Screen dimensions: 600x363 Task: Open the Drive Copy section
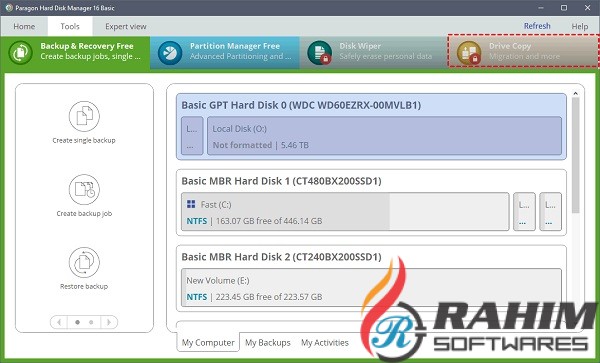click(x=523, y=51)
